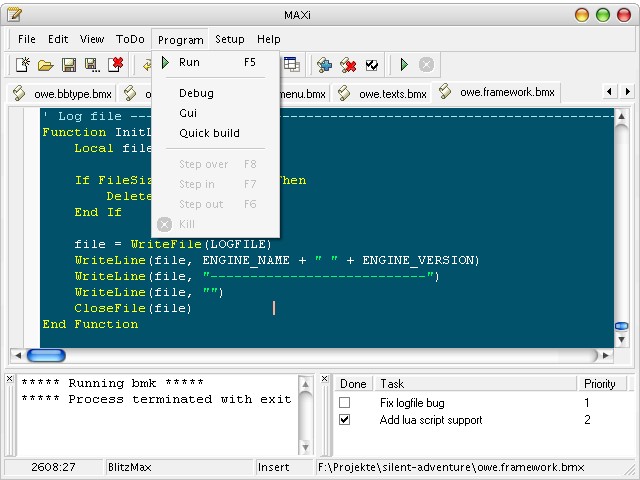Choose Run from the Program menu
Viewport: 640px width, 480px height.
click(x=216, y=62)
